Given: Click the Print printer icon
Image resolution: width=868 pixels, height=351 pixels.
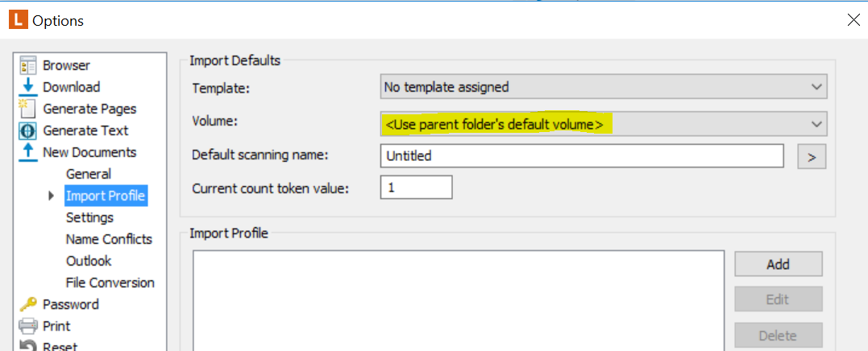Looking at the screenshot, I should pos(27,326).
